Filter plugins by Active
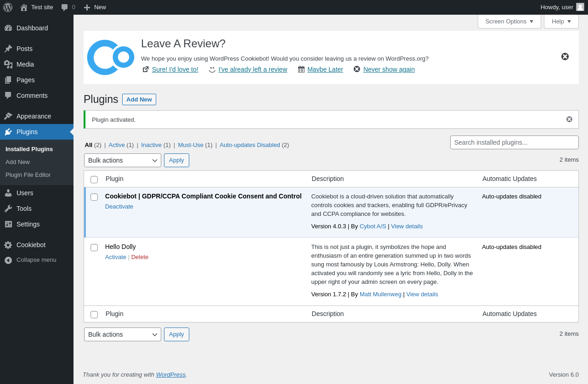The height and width of the screenshot is (384, 588). click(117, 145)
